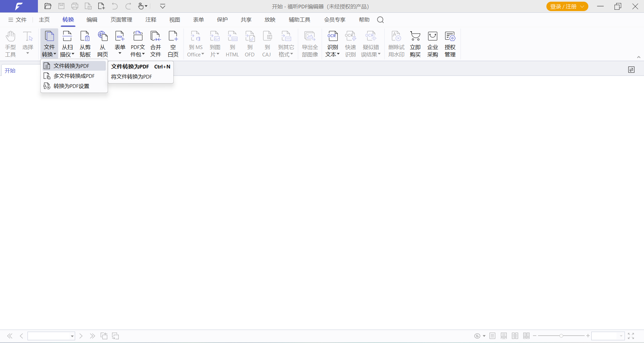Click the next page arrow in status bar
The height and width of the screenshot is (343, 644).
coord(81,336)
